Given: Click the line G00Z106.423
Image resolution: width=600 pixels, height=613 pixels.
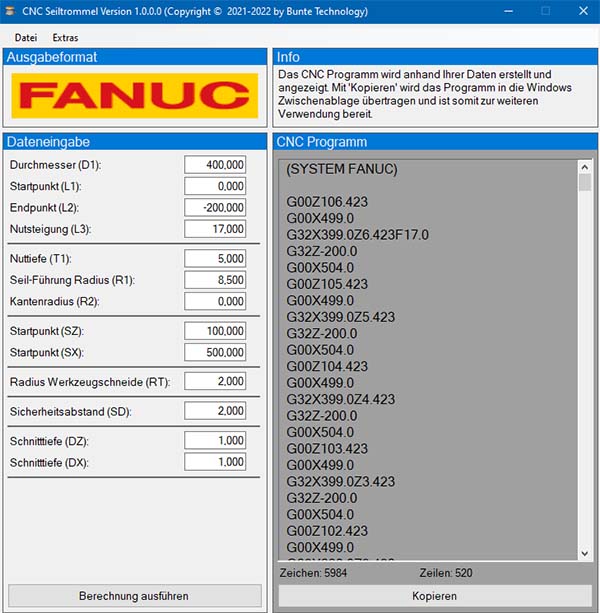Looking at the screenshot, I should click(327, 202).
